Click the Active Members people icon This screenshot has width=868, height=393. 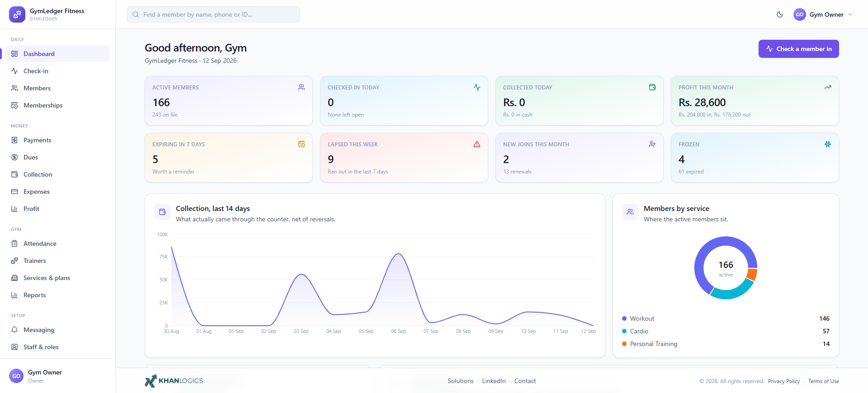[x=302, y=87]
